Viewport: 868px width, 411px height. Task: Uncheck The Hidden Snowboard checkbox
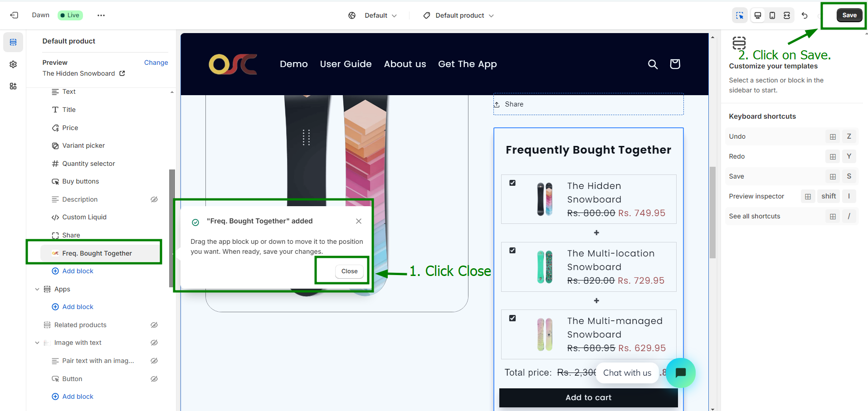tap(512, 183)
